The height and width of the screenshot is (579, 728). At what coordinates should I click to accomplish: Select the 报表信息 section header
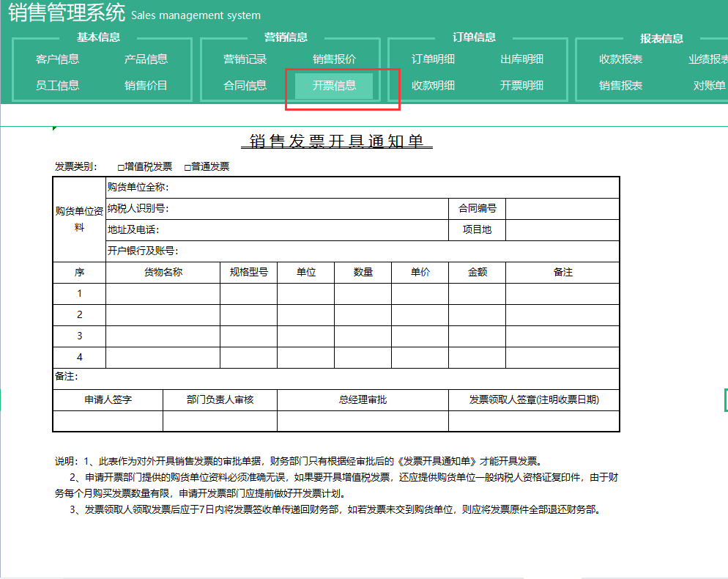pyautogui.click(x=661, y=37)
